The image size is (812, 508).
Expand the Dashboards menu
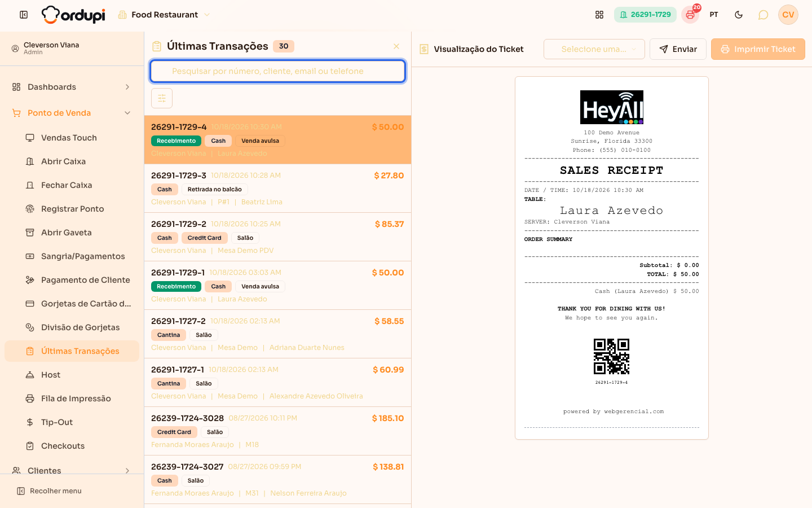pyautogui.click(x=72, y=87)
